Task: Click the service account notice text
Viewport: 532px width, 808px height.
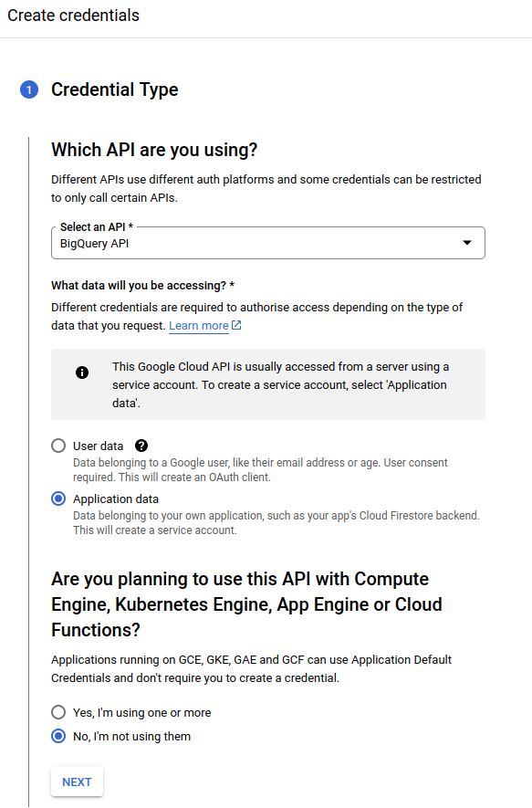Action: point(281,385)
